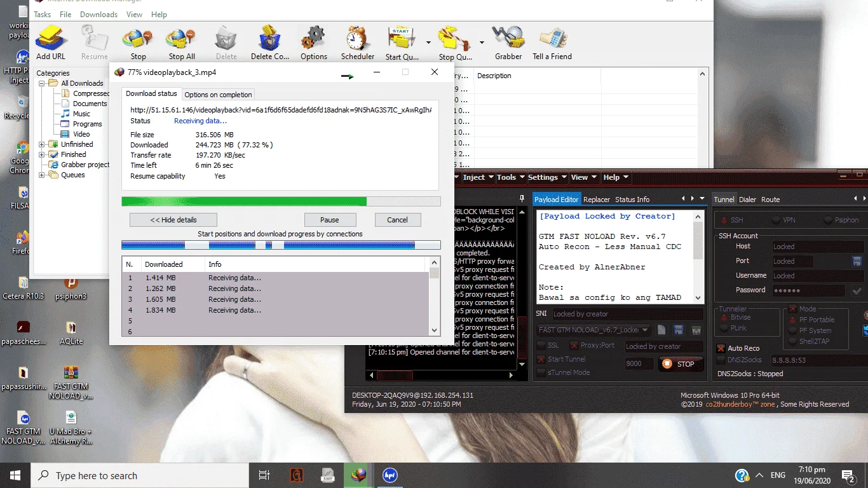Enable the sTunnel Mode checkbox

[541, 372]
